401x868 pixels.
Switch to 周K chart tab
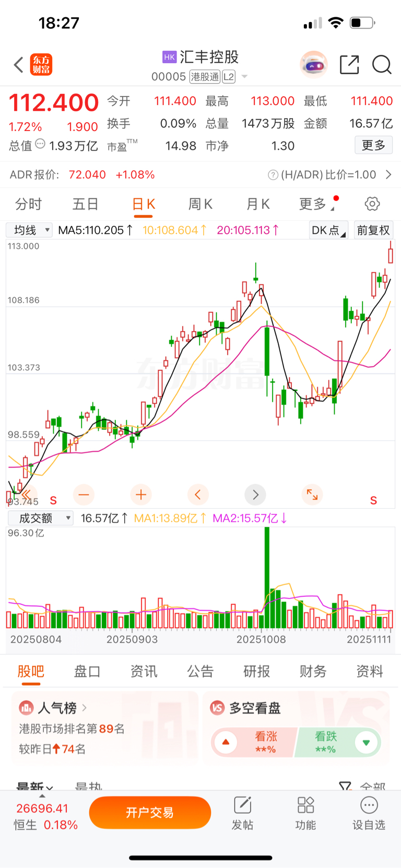click(200, 204)
